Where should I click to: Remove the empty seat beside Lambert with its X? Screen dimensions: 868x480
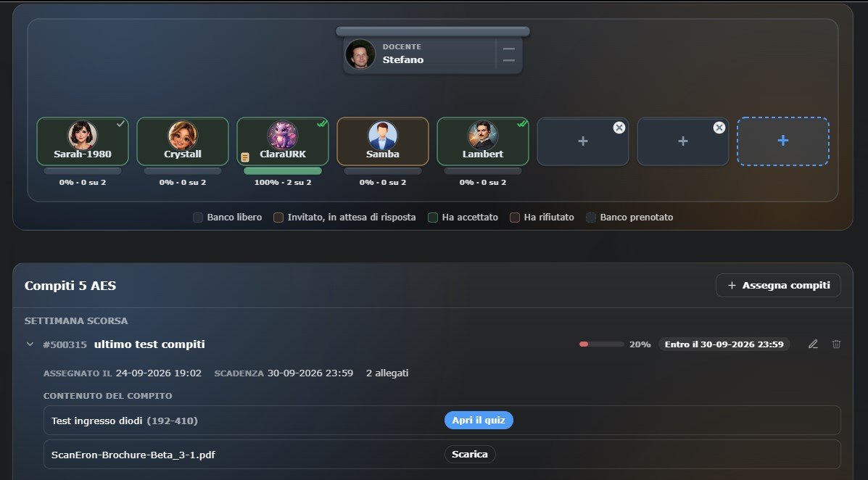pyautogui.click(x=619, y=128)
